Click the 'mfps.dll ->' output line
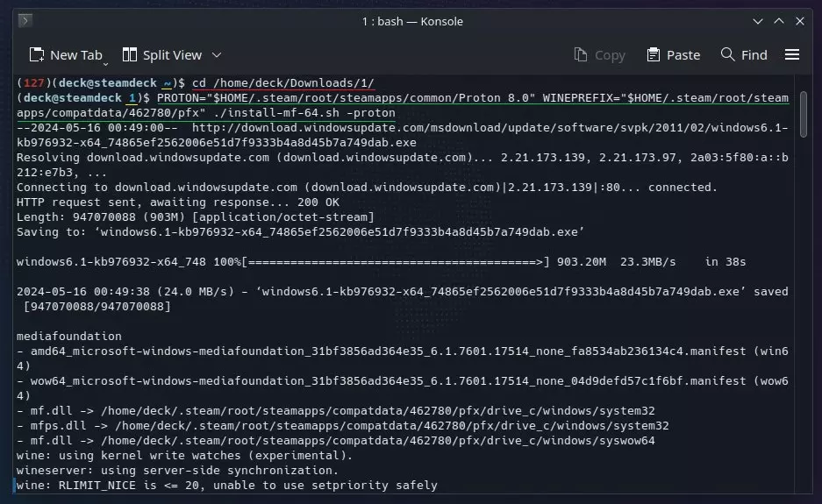This screenshot has width=822, height=504. click(343, 425)
